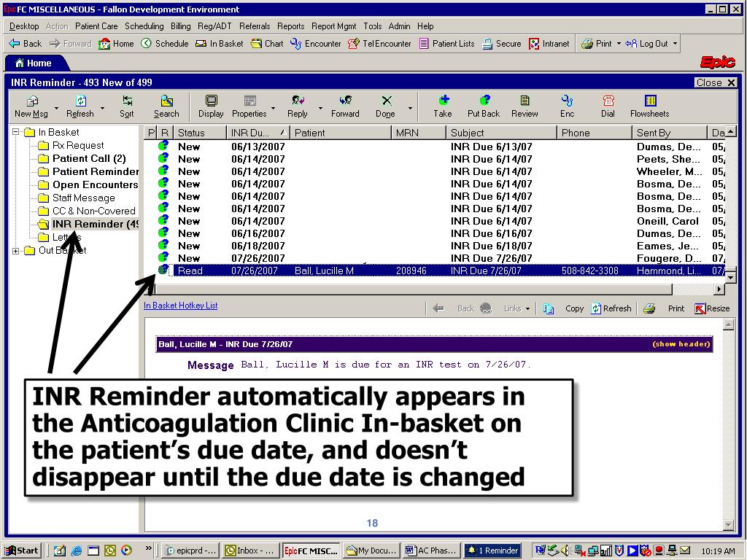Open Encounter in main toolbar
Screen dimensions: 747x560
(316, 43)
